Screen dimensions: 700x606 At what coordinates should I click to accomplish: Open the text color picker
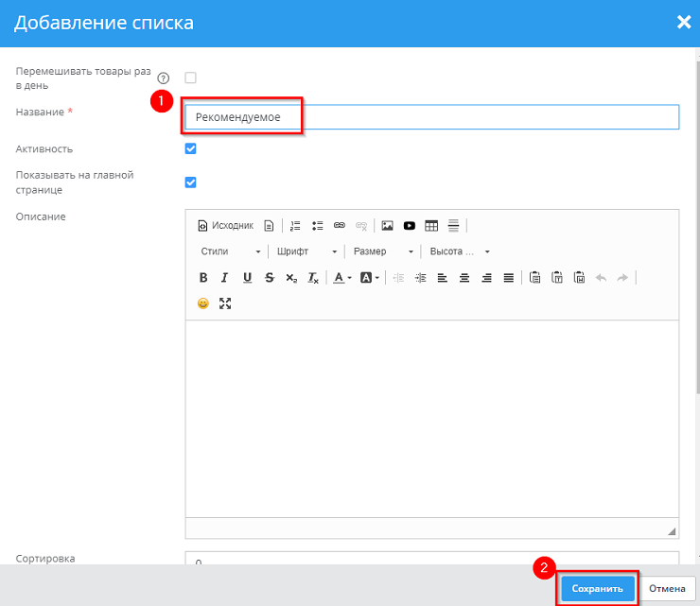(341, 278)
